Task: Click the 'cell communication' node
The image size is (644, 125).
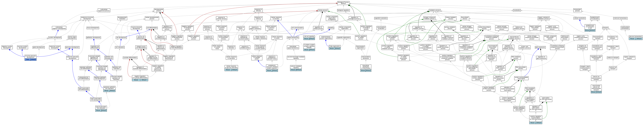Action: pyautogui.click(x=297, y=28)
